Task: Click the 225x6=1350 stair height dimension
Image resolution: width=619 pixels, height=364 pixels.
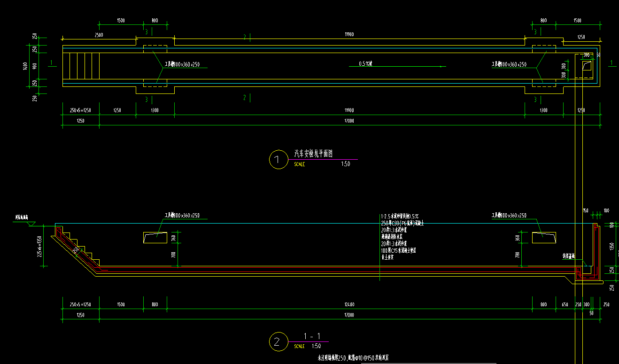Action: tap(40, 246)
